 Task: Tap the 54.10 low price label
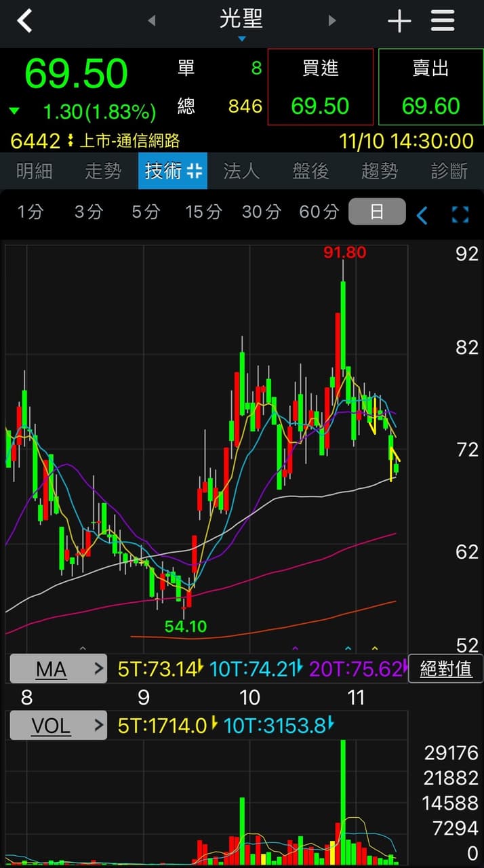(186, 626)
